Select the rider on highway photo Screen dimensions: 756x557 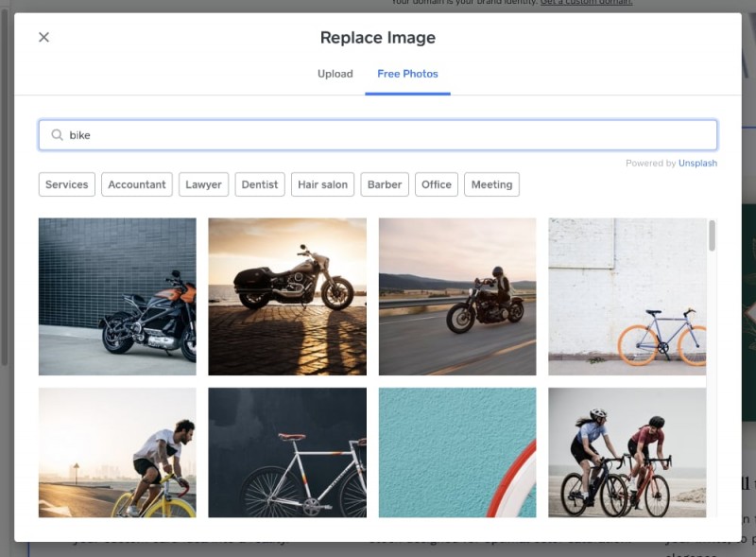click(x=457, y=296)
